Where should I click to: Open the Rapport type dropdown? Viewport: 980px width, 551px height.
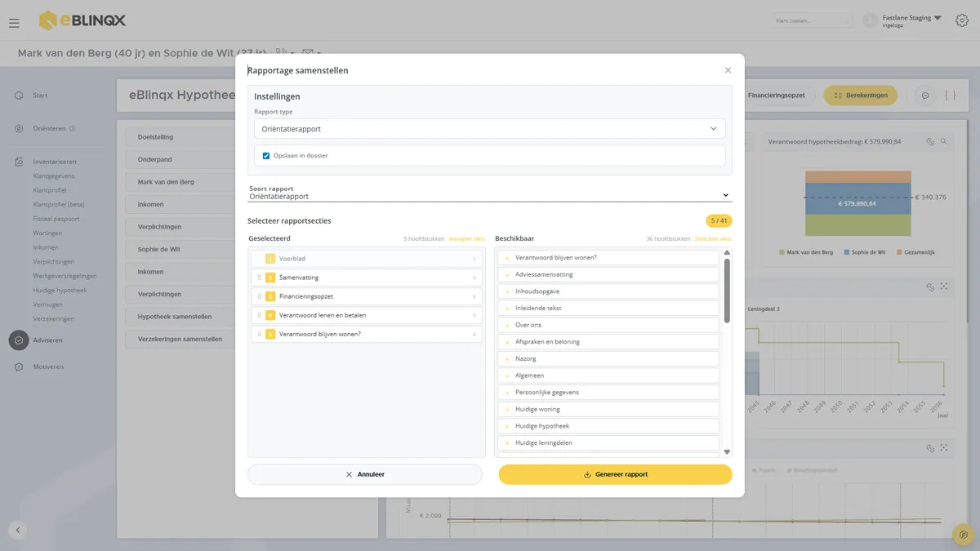(490, 129)
